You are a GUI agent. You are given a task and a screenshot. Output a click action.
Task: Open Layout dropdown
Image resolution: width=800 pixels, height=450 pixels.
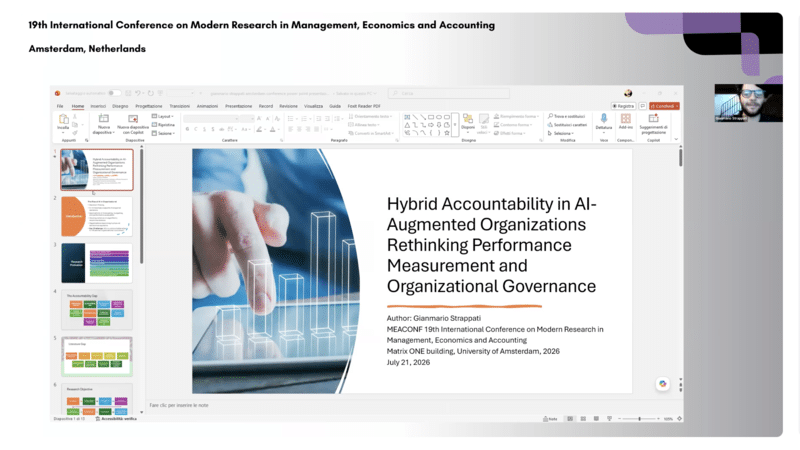pos(163,116)
